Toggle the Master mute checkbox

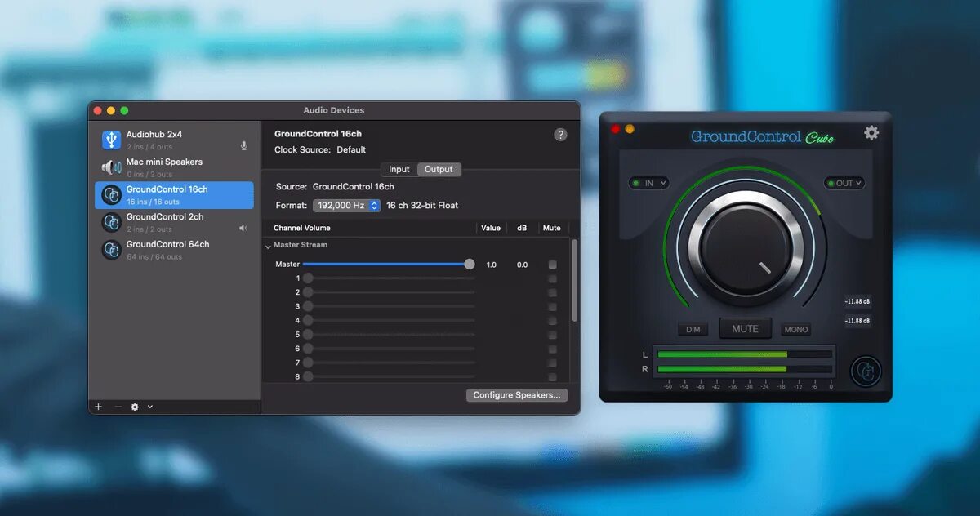pyautogui.click(x=553, y=265)
